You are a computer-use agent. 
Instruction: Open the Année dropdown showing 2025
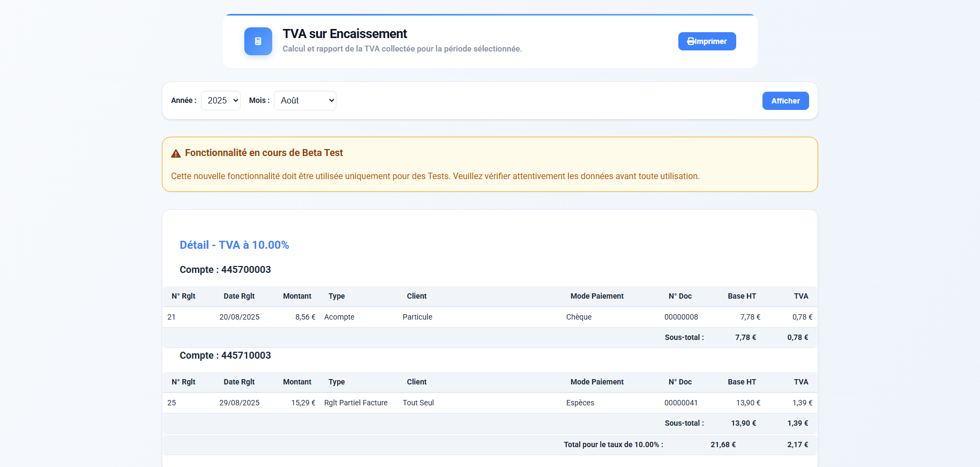pos(220,101)
